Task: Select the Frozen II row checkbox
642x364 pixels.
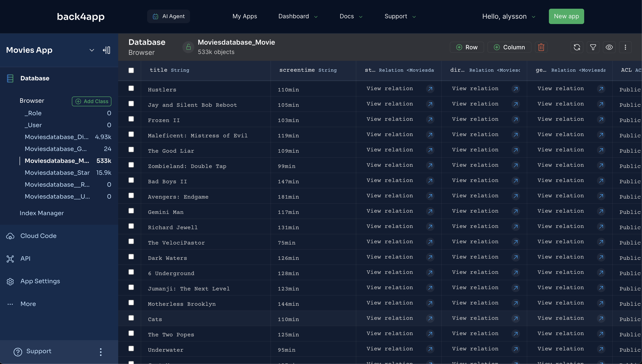Action: 131,119
